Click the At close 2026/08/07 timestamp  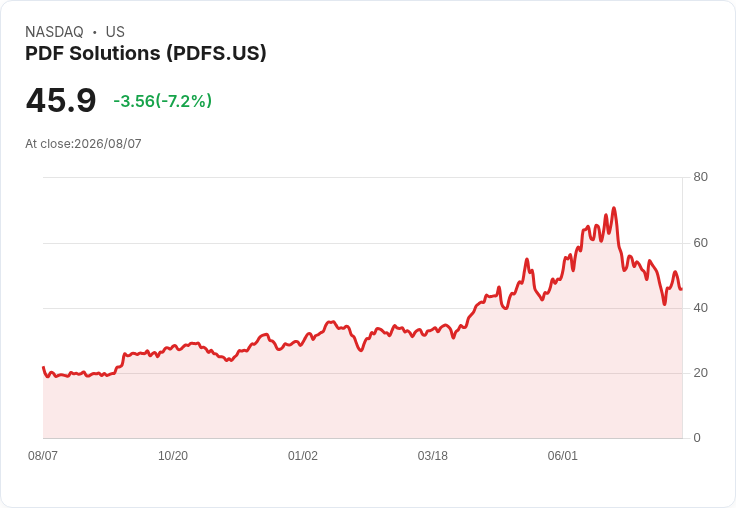coord(83,144)
